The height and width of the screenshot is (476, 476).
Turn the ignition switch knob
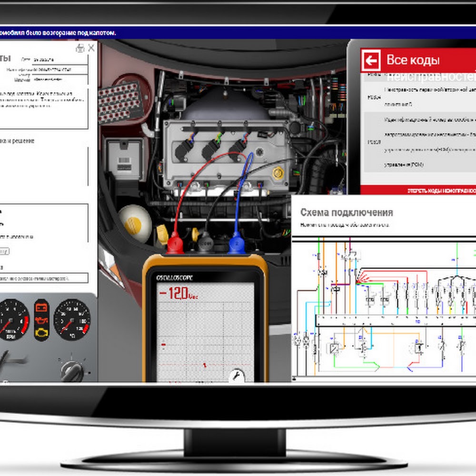tap(72, 370)
